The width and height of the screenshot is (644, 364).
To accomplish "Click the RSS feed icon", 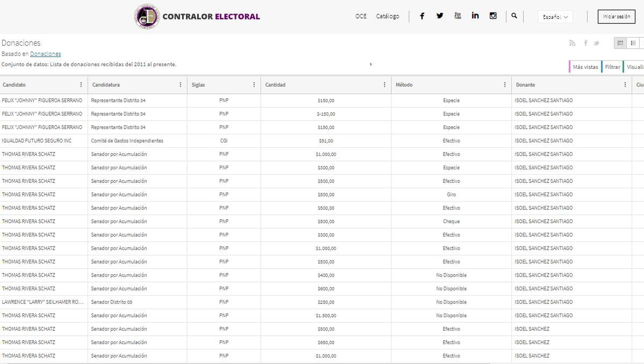I will [x=572, y=43].
